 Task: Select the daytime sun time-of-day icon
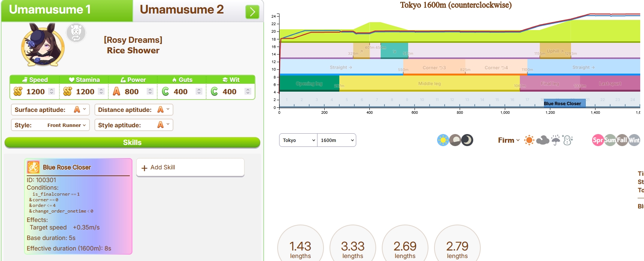click(x=443, y=140)
